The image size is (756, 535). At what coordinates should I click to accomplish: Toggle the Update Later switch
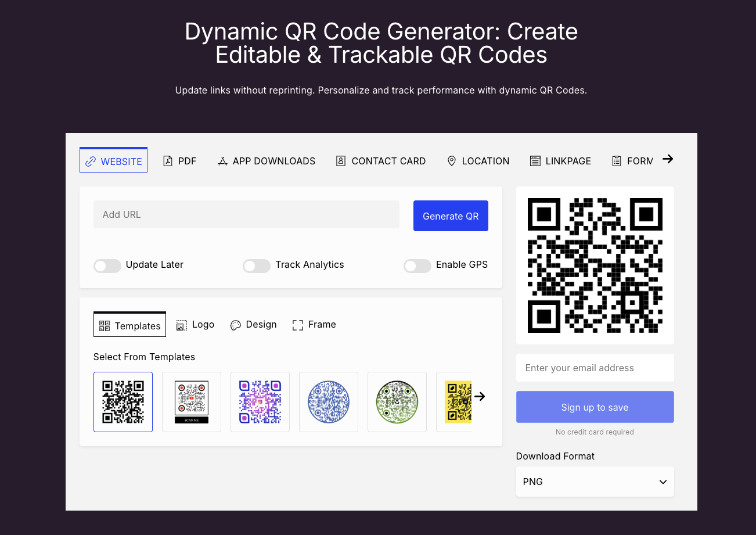pos(107,265)
